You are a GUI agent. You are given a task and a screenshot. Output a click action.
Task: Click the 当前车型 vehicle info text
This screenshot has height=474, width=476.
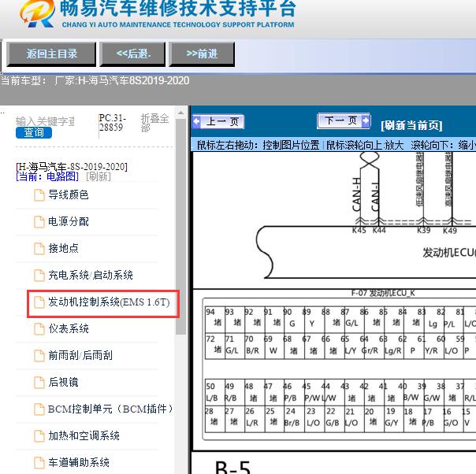point(95,80)
